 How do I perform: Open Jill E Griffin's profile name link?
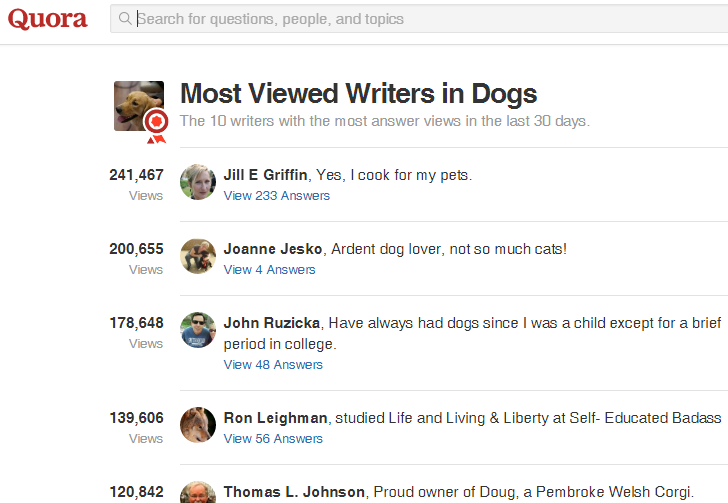coord(265,175)
